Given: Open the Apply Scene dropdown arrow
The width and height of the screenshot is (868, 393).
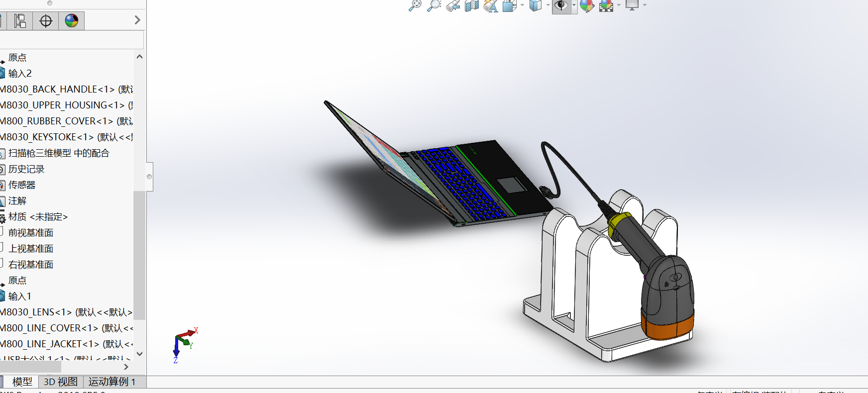Looking at the screenshot, I should click(619, 5).
